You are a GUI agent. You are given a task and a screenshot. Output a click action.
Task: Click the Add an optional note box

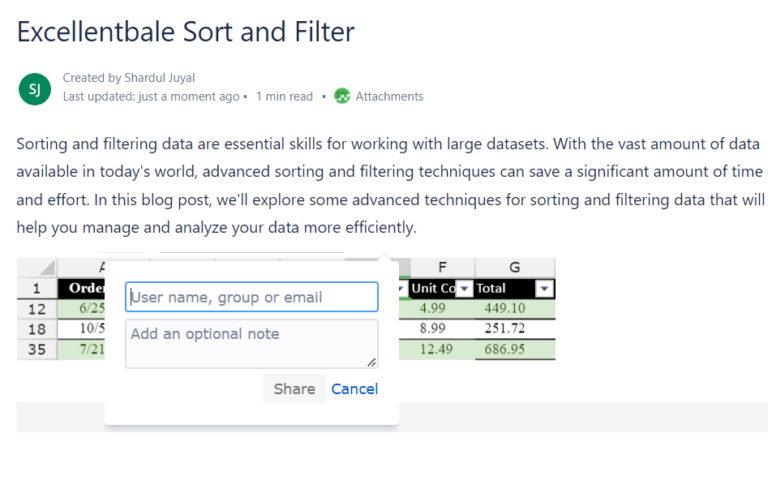coord(251,343)
